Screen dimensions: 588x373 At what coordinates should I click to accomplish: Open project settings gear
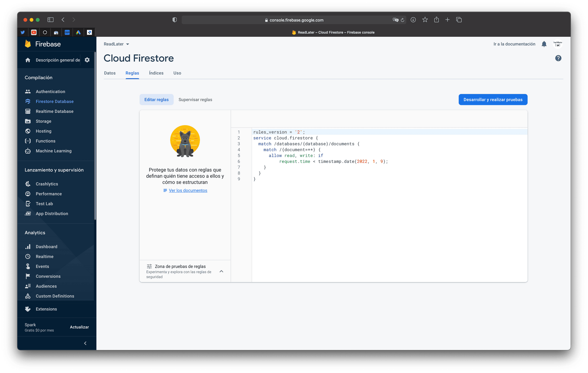tap(87, 60)
